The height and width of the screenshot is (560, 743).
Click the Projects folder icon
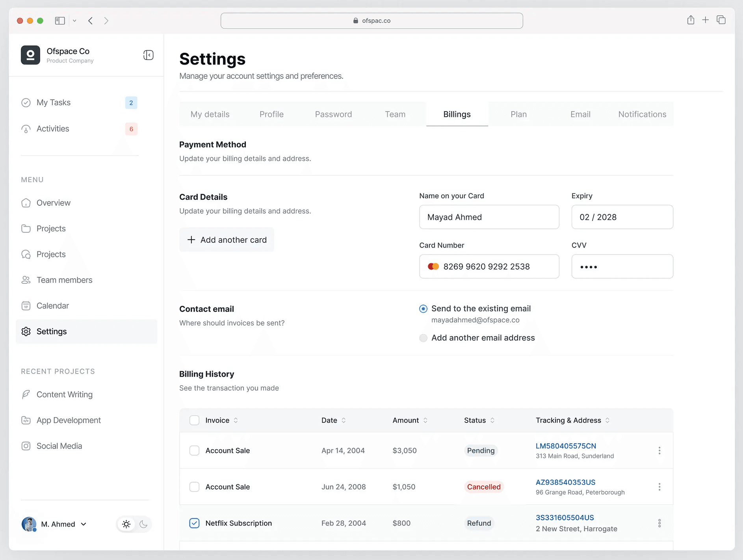[26, 229]
